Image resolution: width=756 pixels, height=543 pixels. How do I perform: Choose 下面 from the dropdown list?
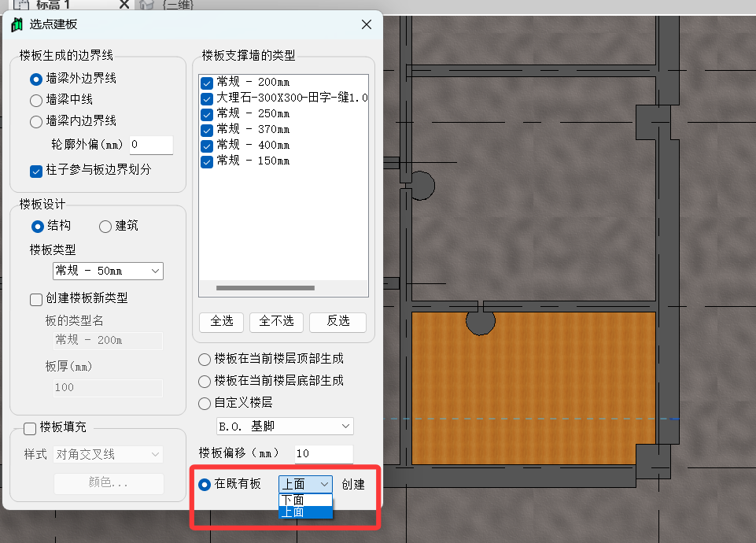click(x=306, y=500)
